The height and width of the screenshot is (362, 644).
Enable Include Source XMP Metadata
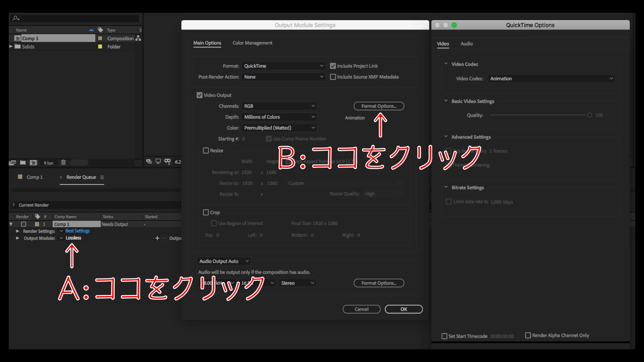tap(333, 77)
